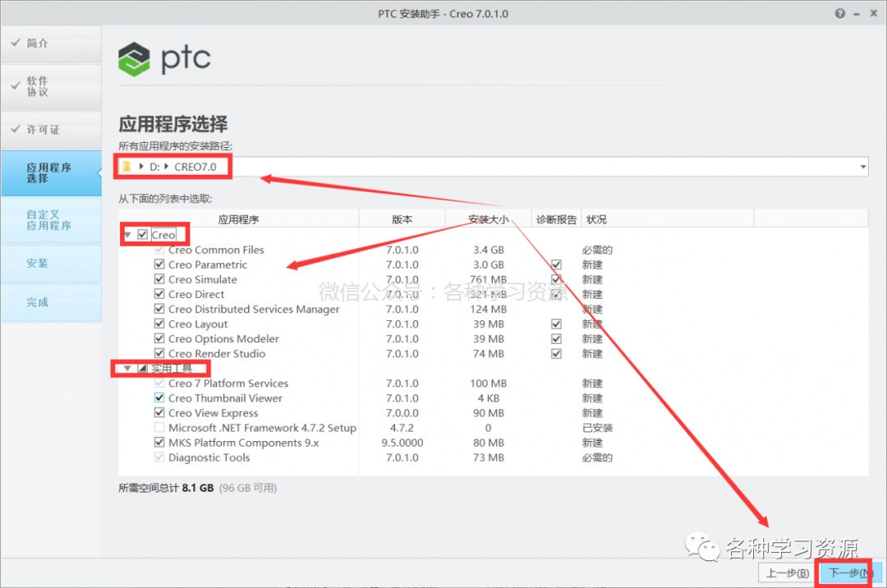Open 自定义应用程序 step in sidebar
Screen dimensions: 887x588
pyautogui.click(x=52, y=220)
